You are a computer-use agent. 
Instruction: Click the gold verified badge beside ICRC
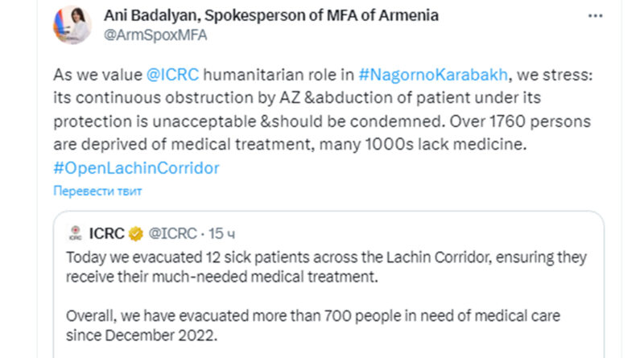click(x=138, y=234)
